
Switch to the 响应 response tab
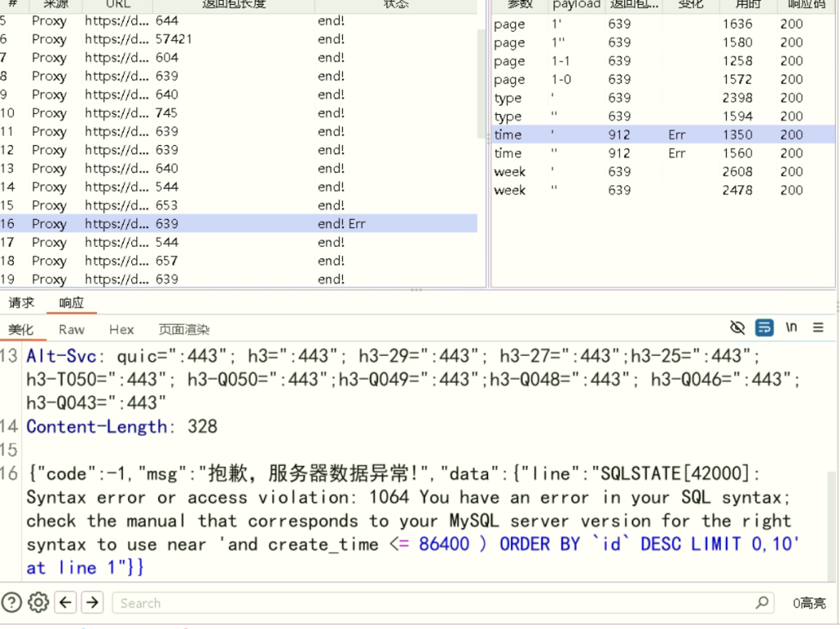[71, 303]
